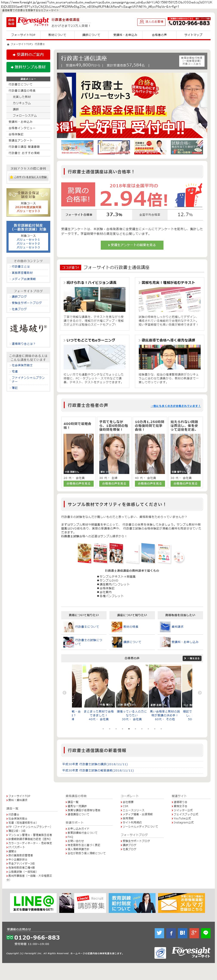The width and height of the screenshot is (217, 980).
Task: Open sidebar link 実務家密着取材
Action: tap(22, 273)
